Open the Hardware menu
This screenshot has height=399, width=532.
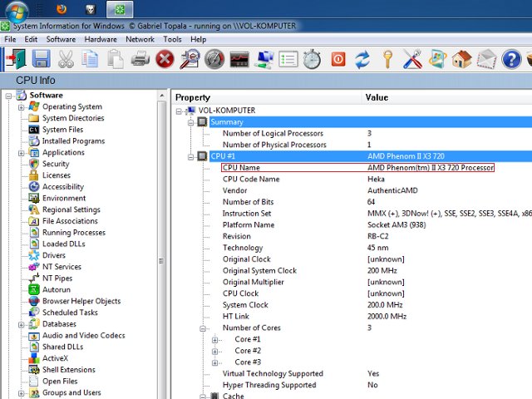100,39
